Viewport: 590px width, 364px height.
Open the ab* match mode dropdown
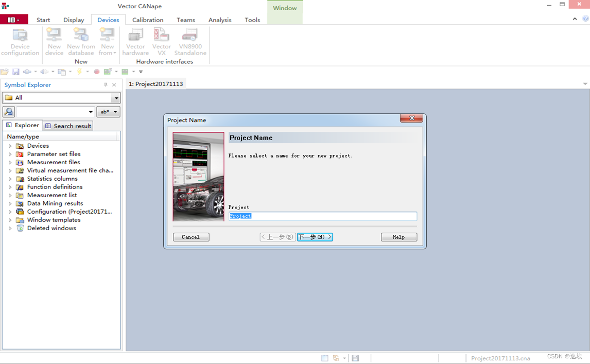[108, 112]
